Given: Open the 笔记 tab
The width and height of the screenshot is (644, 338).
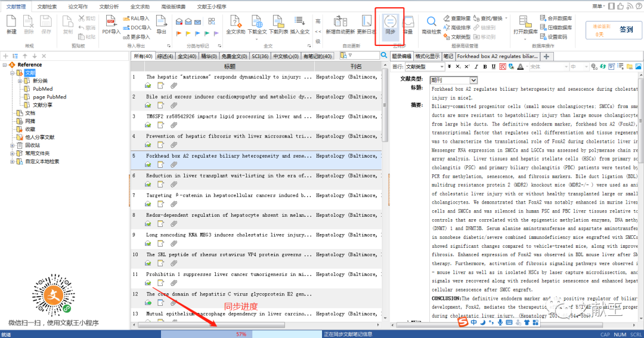Looking at the screenshot, I should pos(448,56).
